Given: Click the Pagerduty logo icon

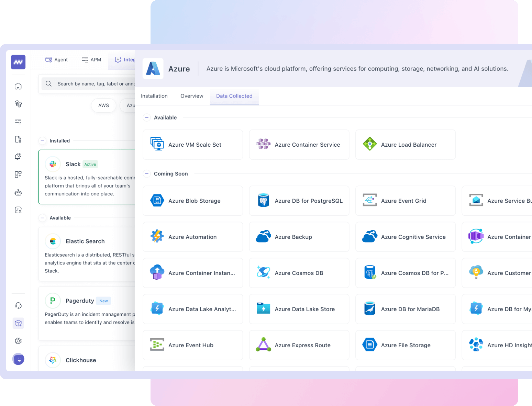Looking at the screenshot, I should click(x=53, y=301).
